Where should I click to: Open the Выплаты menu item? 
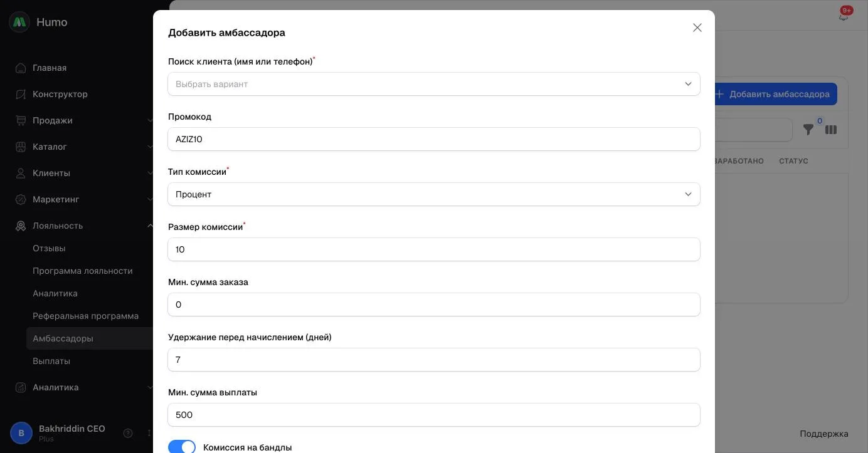51,361
